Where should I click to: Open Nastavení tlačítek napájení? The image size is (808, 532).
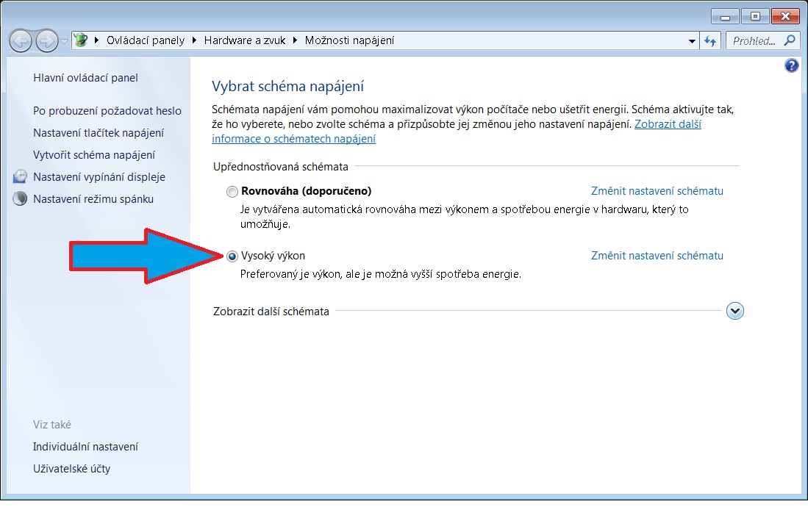click(x=99, y=133)
